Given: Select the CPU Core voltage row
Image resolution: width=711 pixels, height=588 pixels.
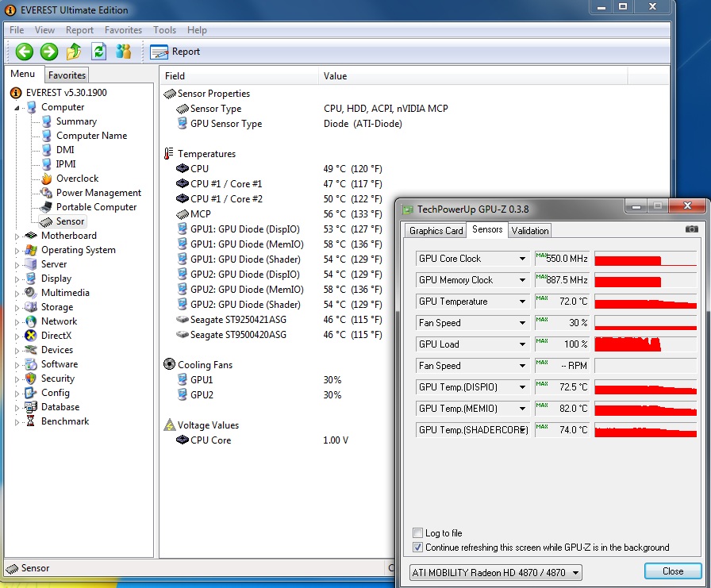Looking at the screenshot, I should tap(262, 440).
